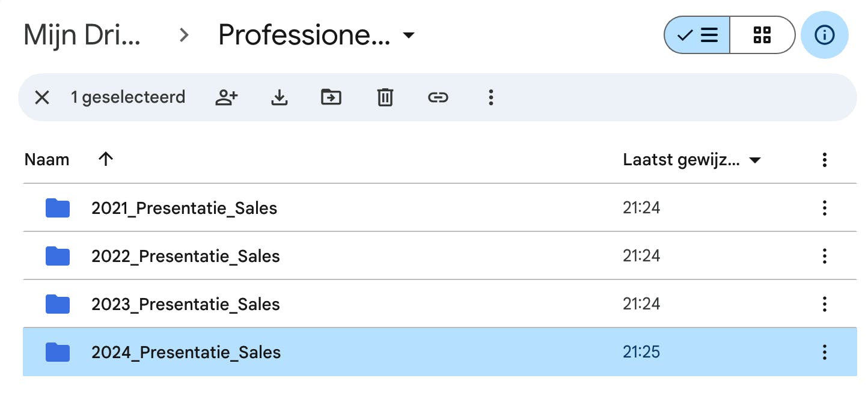868x411 pixels.
Task: Open column header more options menu
Action: (824, 160)
